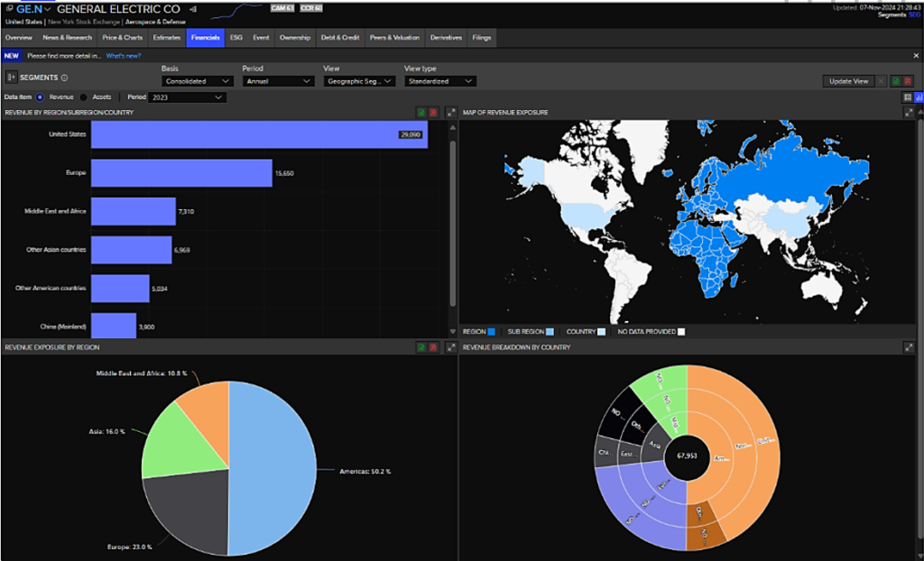924x561 pixels.
Task: Open the info icon next to SEGMENTS
Action: click(64, 78)
